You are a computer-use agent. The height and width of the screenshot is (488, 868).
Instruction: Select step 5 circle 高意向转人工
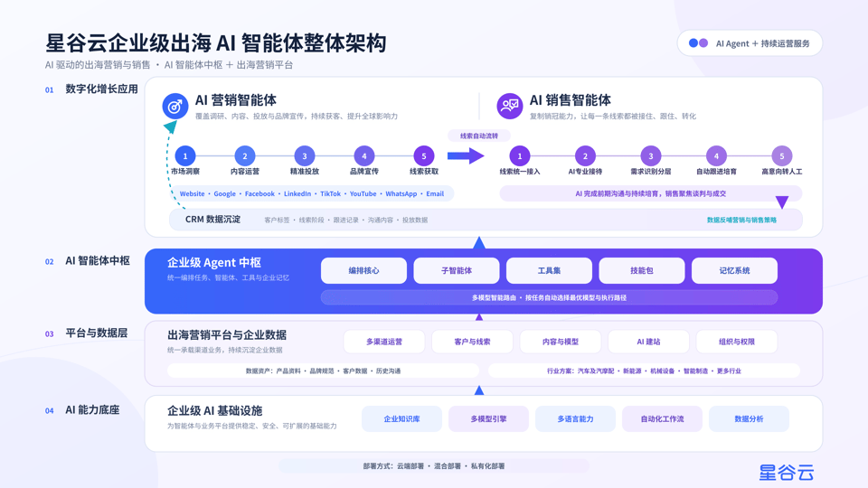coord(781,156)
